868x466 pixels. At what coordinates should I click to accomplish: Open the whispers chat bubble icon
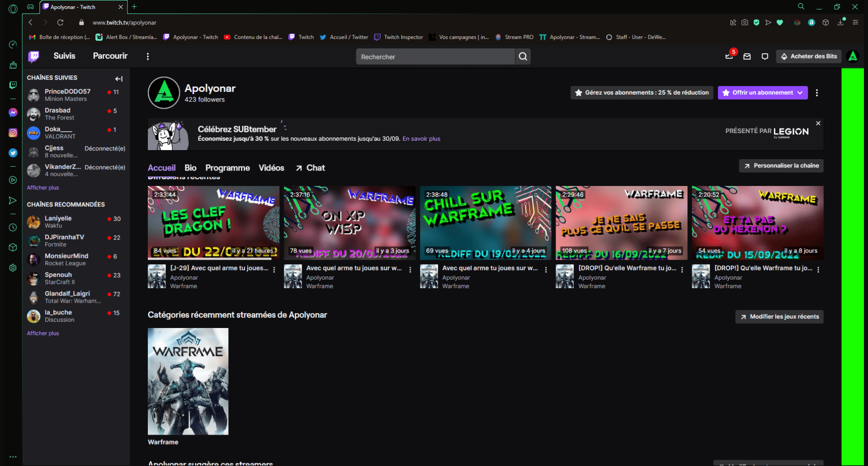click(x=764, y=57)
